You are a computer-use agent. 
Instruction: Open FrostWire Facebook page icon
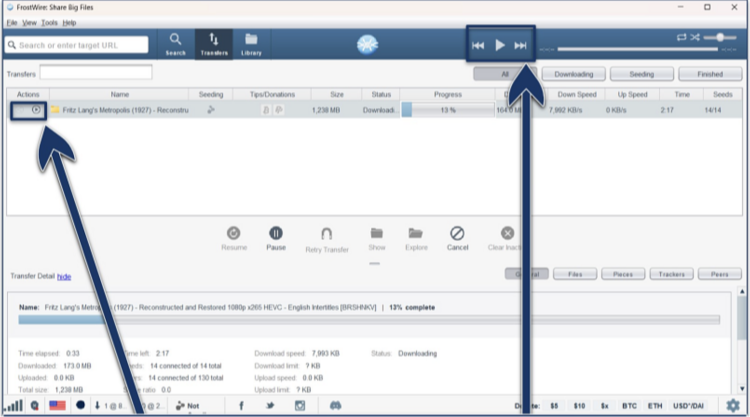click(241, 406)
